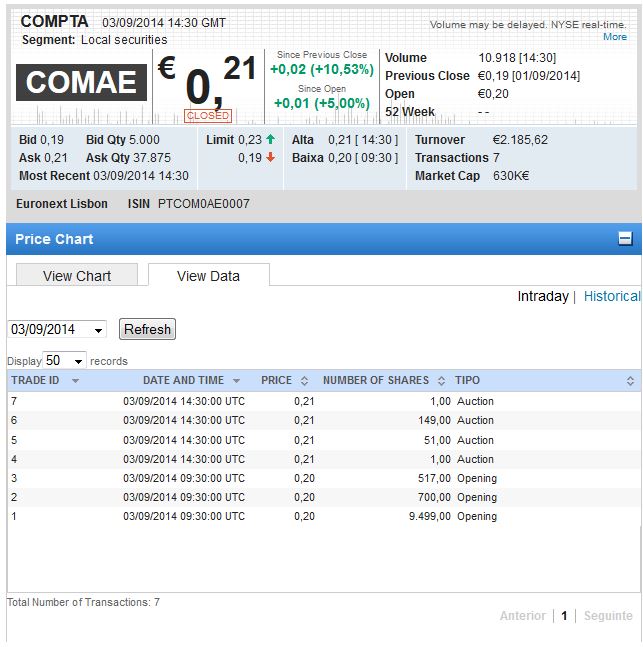This screenshot has height=647, width=643.
Task: Sort by TRADE ID arrow
Action: pos(75,381)
